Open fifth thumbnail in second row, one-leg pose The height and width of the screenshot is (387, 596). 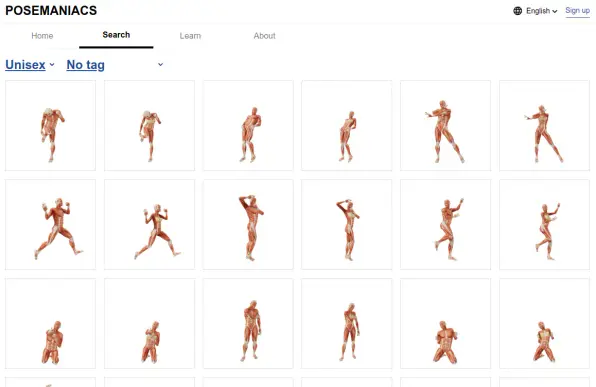(x=445, y=224)
